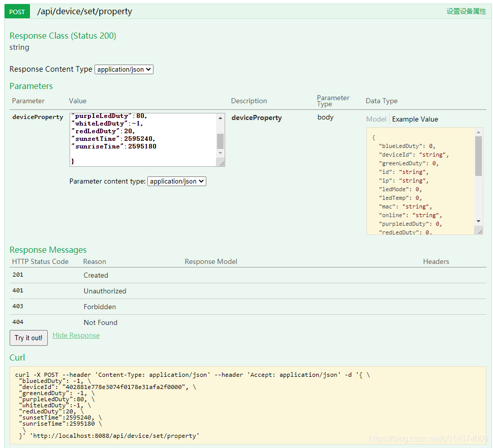Viewport: 493px width, 448px height.
Task: Click the Value column header
Action: coord(78,101)
